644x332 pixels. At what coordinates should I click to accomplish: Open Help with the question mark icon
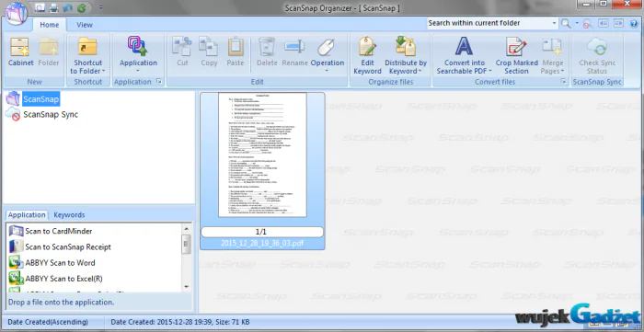[x=634, y=23]
